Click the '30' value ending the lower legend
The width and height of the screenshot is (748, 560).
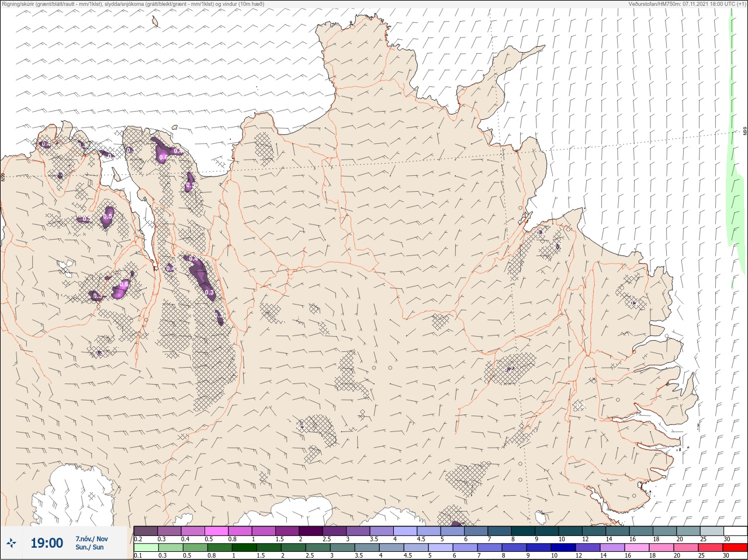pos(726,556)
